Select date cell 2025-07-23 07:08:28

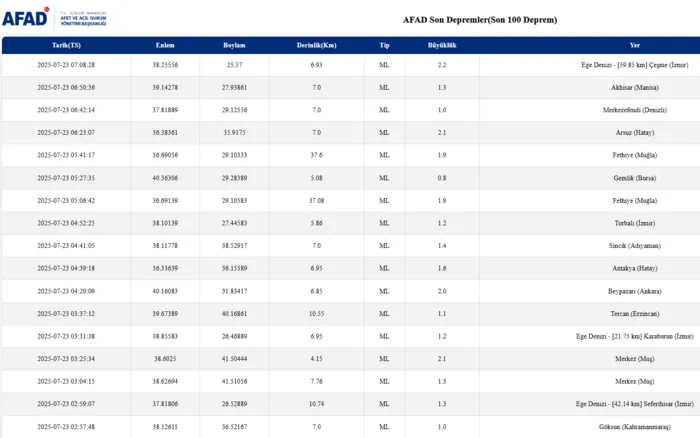click(x=66, y=65)
